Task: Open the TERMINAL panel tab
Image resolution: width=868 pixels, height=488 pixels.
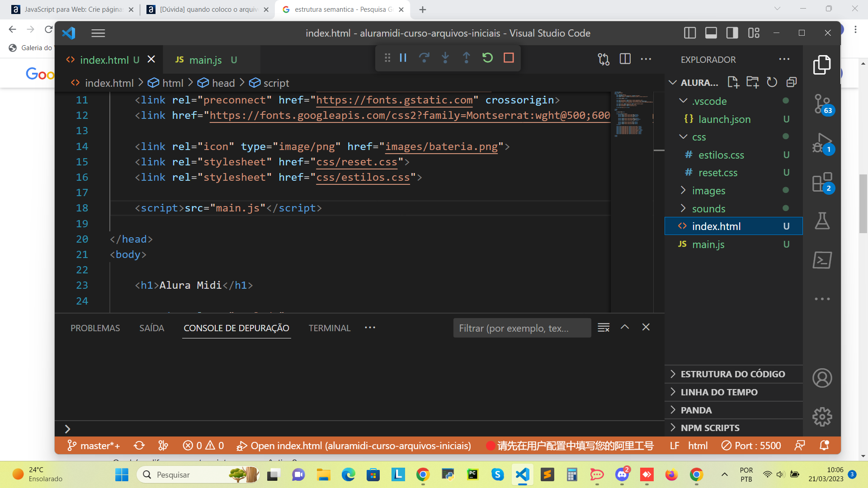Action: [x=330, y=328]
